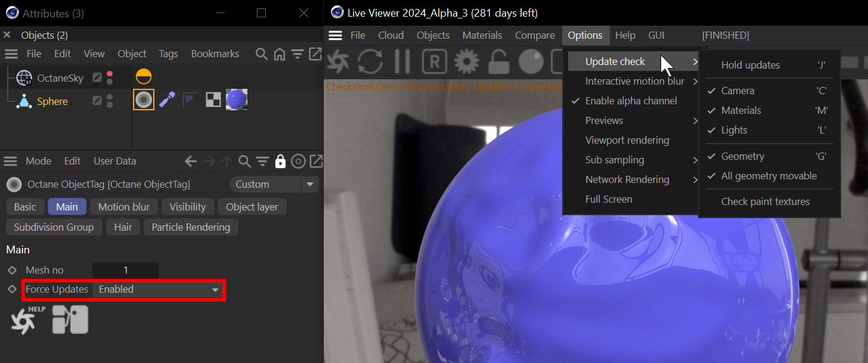Open the Live Viewer hamburger menu
The height and width of the screenshot is (363, 868).
click(336, 35)
